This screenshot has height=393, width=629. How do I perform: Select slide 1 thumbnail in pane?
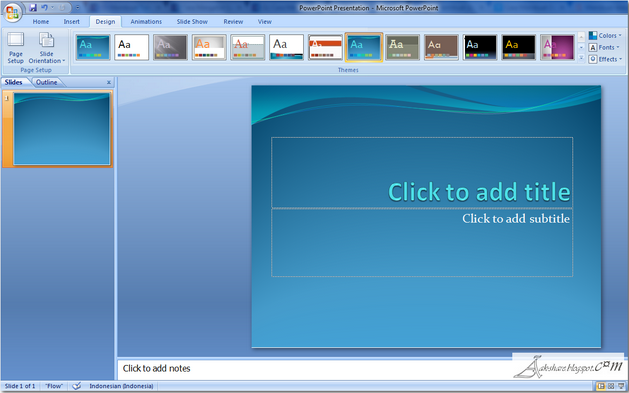point(62,129)
